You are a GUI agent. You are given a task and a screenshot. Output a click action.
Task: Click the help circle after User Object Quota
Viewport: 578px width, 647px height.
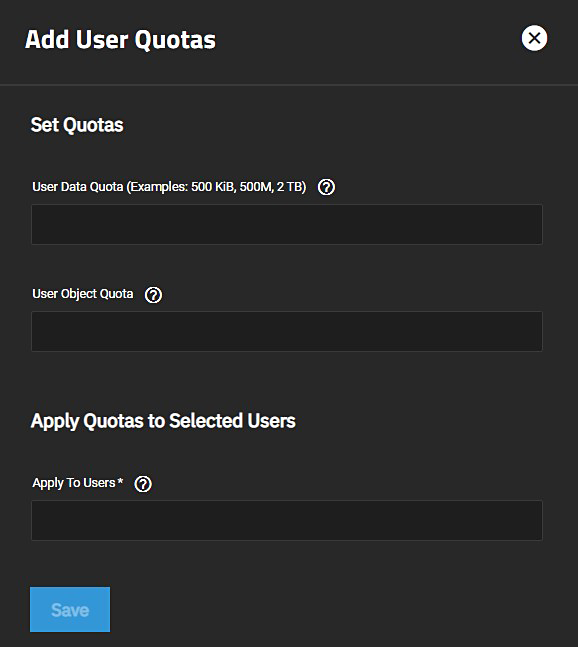[x=153, y=295]
